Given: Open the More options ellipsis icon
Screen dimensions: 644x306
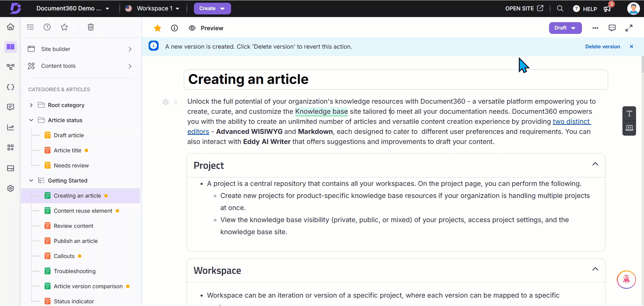Looking at the screenshot, I should [595, 28].
